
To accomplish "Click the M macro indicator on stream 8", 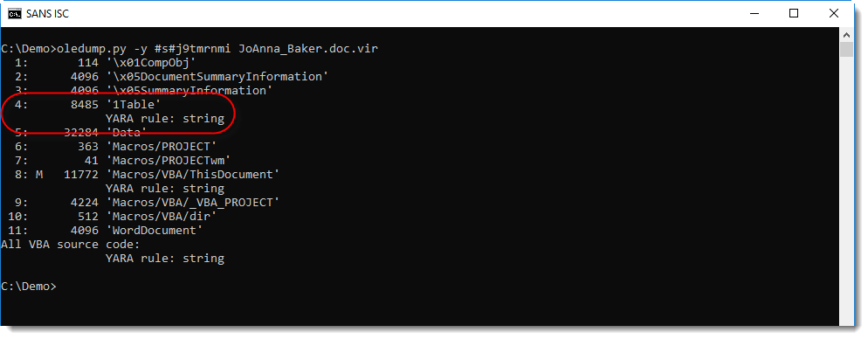I will (39, 175).
